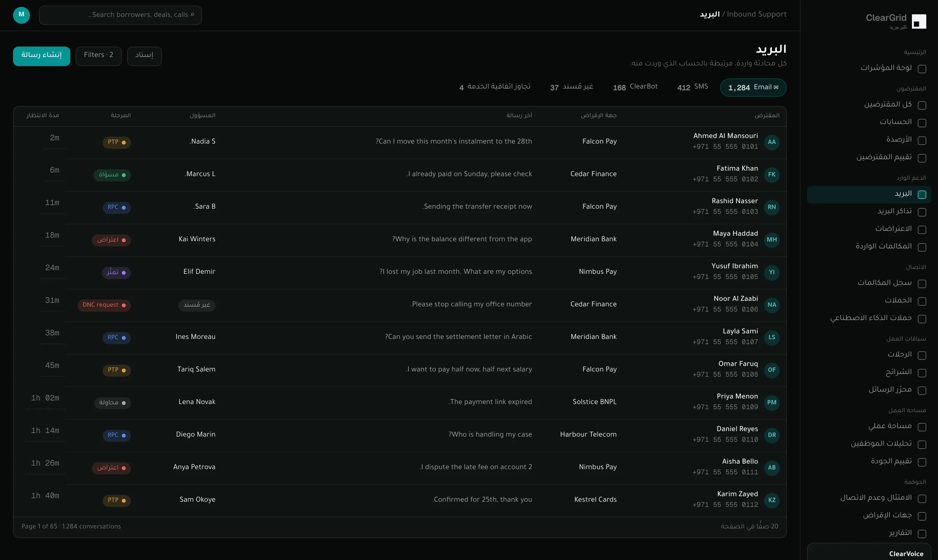The image size is (938, 560).
Task: Go to حملات الذكاء الاصطناعي in sidebar
Action: (869, 318)
